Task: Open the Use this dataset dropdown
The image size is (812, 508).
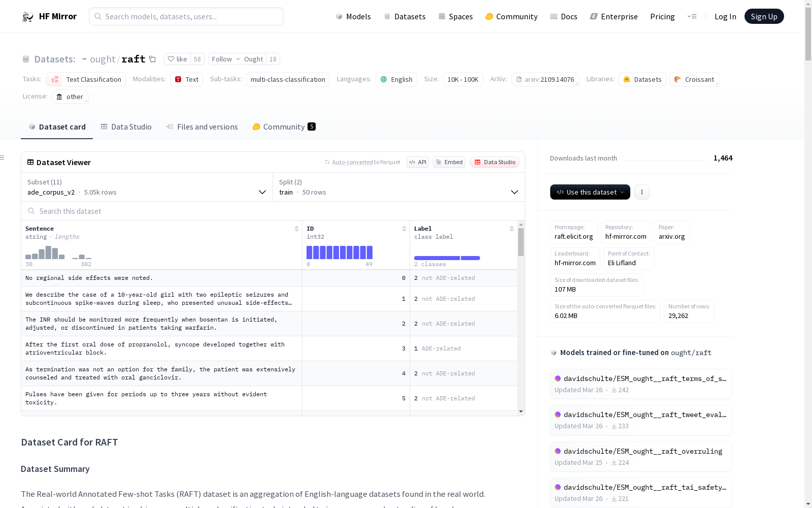Action: click(x=590, y=192)
